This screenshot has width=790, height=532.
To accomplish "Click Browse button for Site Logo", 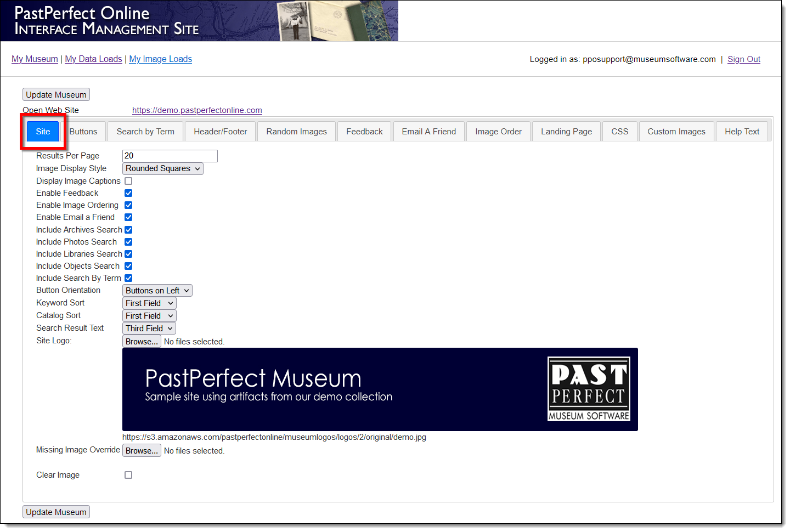I will pyautogui.click(x=142, y=342).
